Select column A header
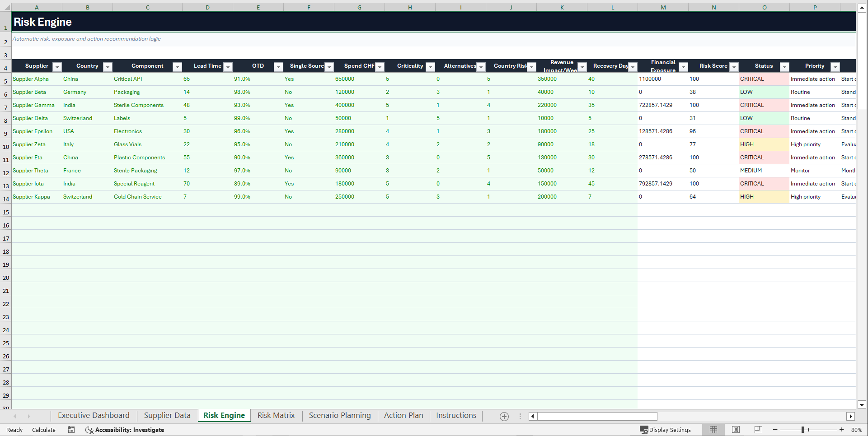This screenshot has height=436, width=868. click(x=37, y=7)
